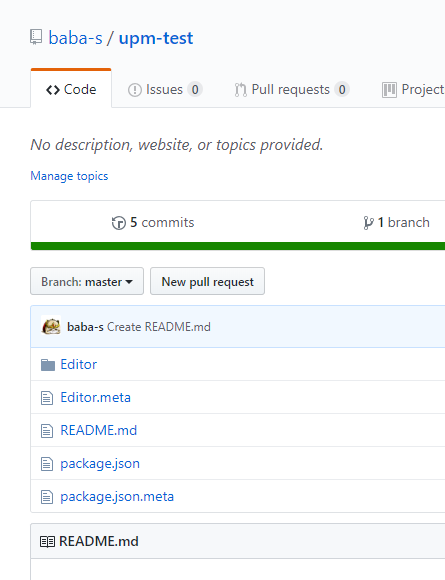Viewport: 445px width, 580px height.
Task: Click the green language bar
Action: [x=238, y=246]
